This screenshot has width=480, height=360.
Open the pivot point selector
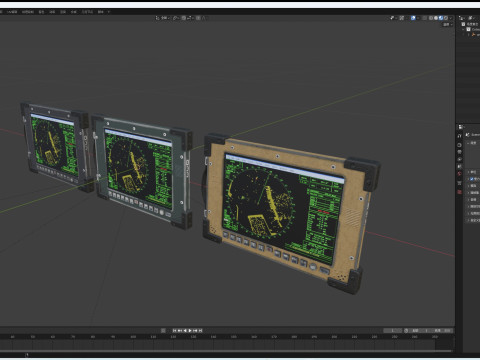click(176, 18)
